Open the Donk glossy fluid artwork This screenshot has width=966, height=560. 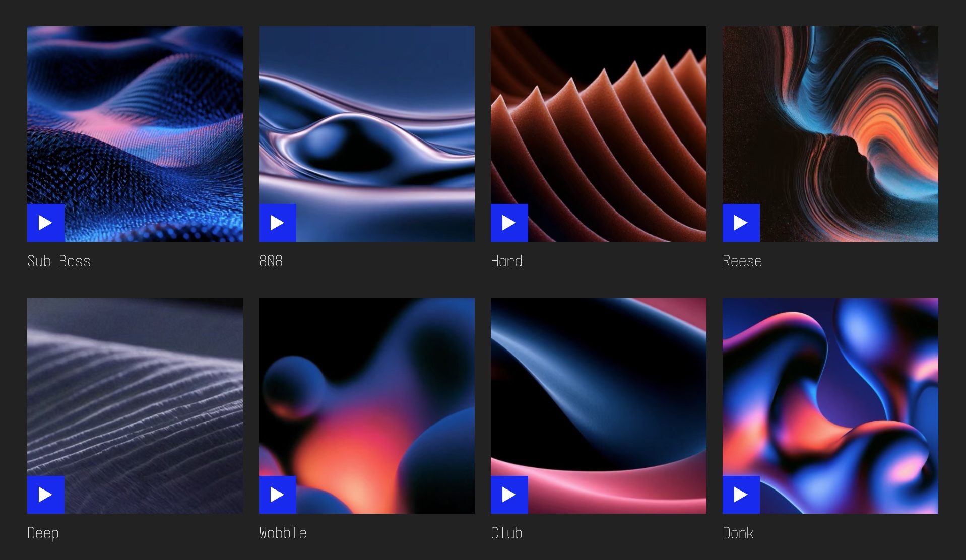(830, 406)
